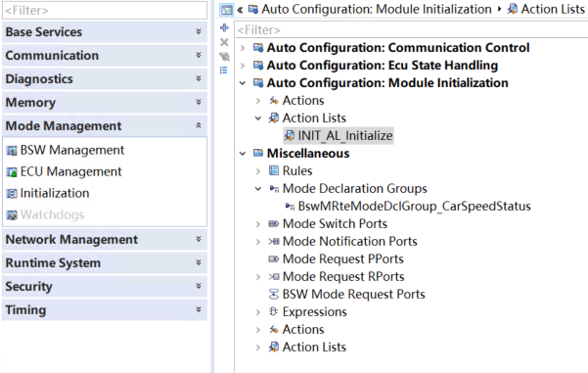Expand Action Lists under Miscellaneous
This screenshot has height=373, width=588.
pyautogui.click(x=258, y=348)
